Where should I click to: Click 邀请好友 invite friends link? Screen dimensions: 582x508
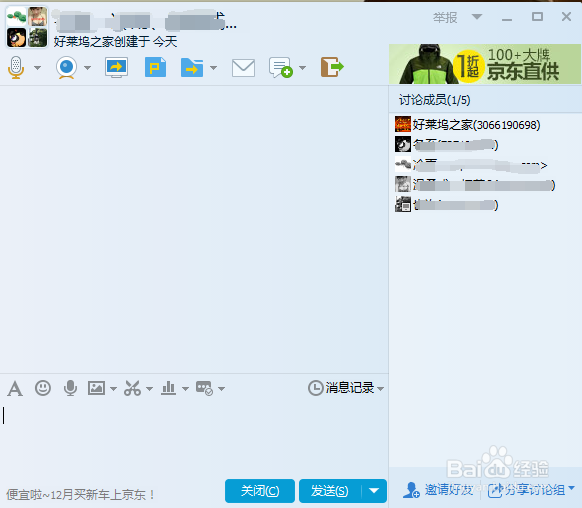449,490
